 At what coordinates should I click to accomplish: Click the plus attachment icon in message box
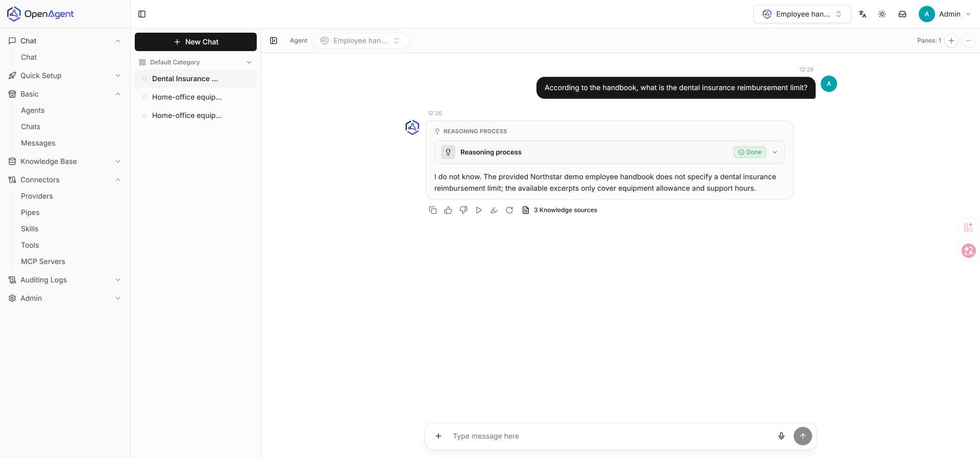[x=438, y=436]
